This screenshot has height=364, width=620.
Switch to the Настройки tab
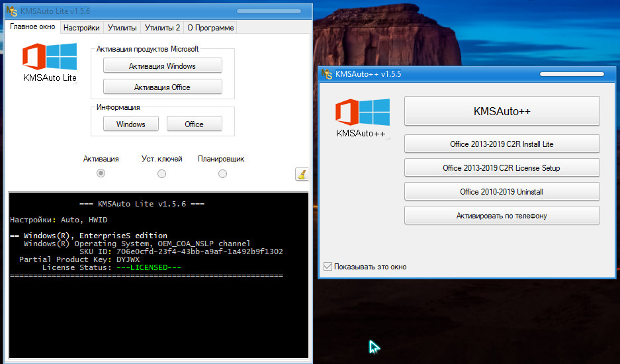point(81,28)
